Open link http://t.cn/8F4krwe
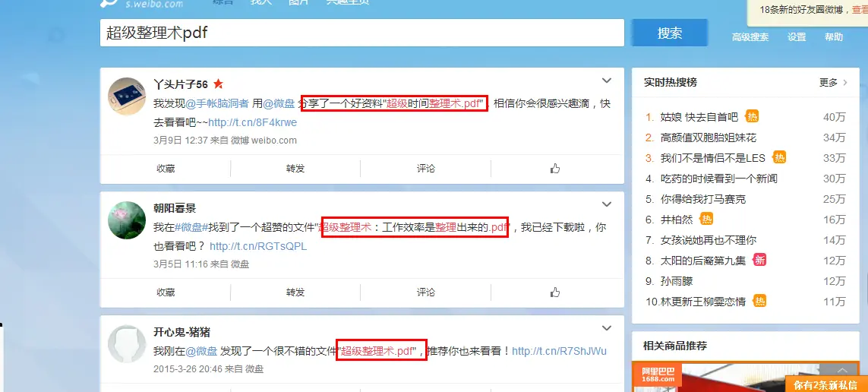The image size is (868, 392). coord(252,122)
